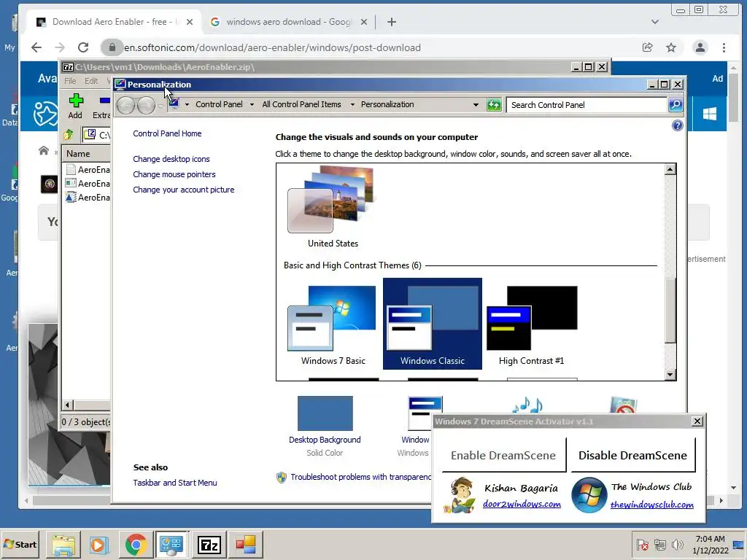
Task: Select the Windows 7 Basic theme
Action: 333,324
